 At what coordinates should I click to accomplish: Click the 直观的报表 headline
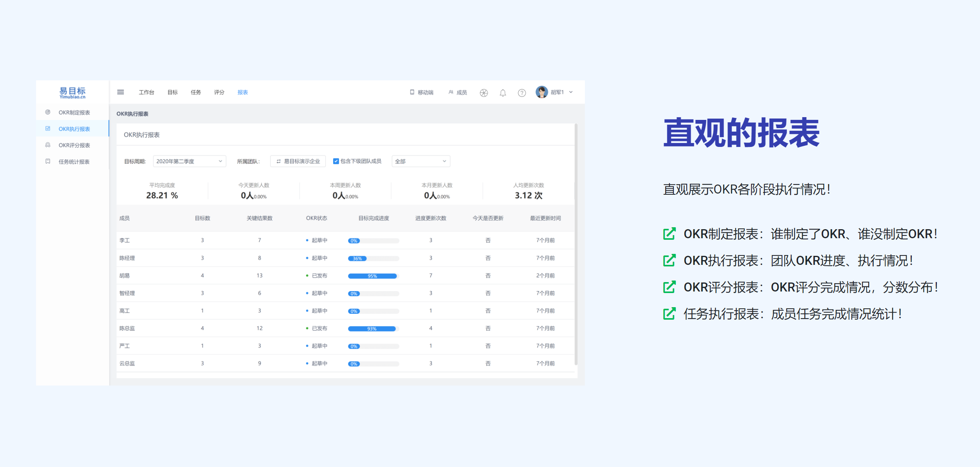741,133
